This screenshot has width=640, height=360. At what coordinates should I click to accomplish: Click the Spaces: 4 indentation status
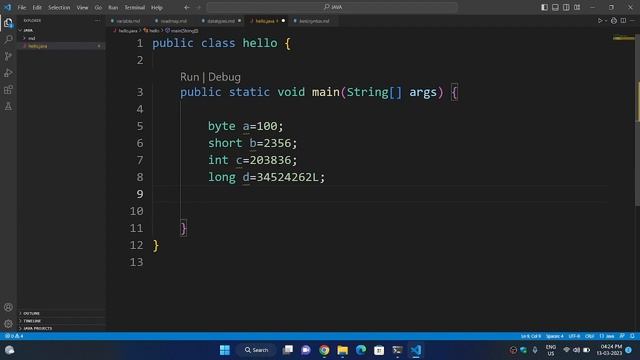pyautogui.click(x=555, y=336)
